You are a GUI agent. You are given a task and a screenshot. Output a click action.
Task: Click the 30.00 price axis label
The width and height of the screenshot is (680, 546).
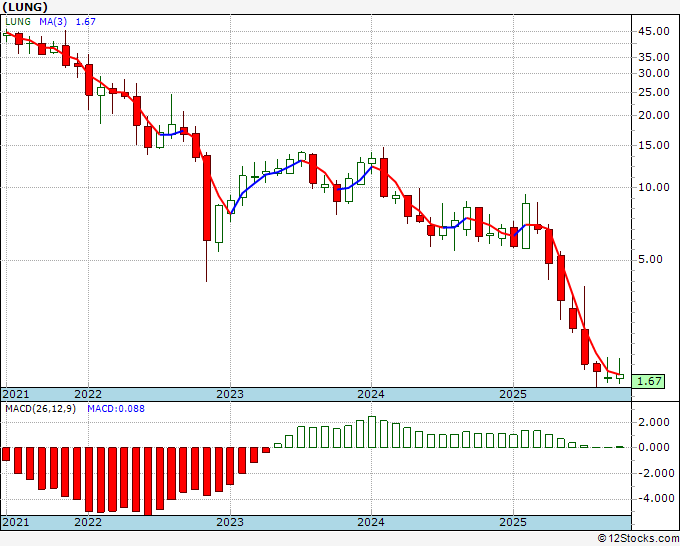click(654, 73)
